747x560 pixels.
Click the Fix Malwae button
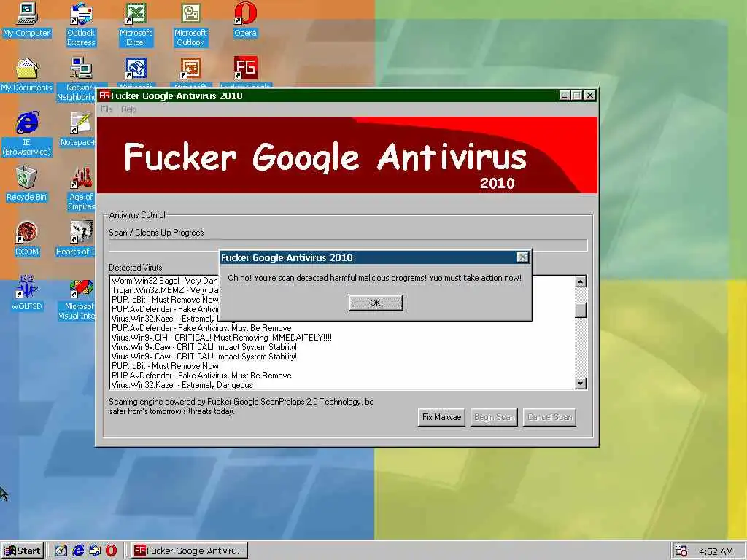click(441, 417)
